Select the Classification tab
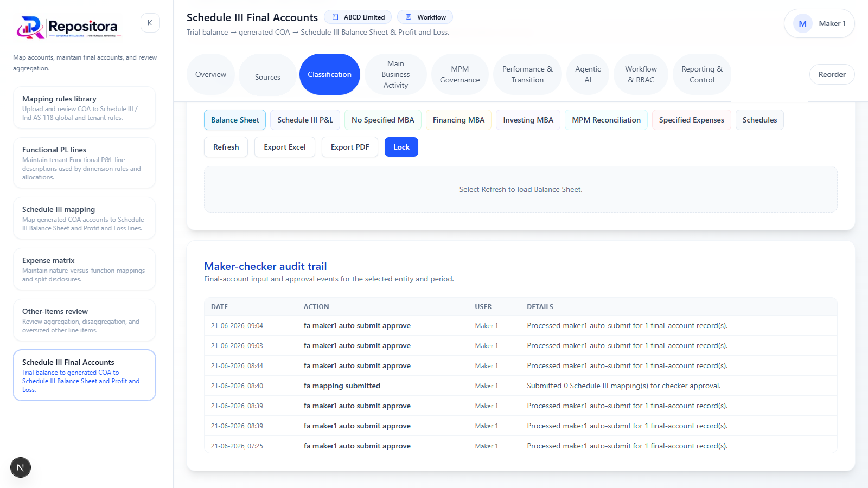The image size is (868, 488). (x=329, y=74)
